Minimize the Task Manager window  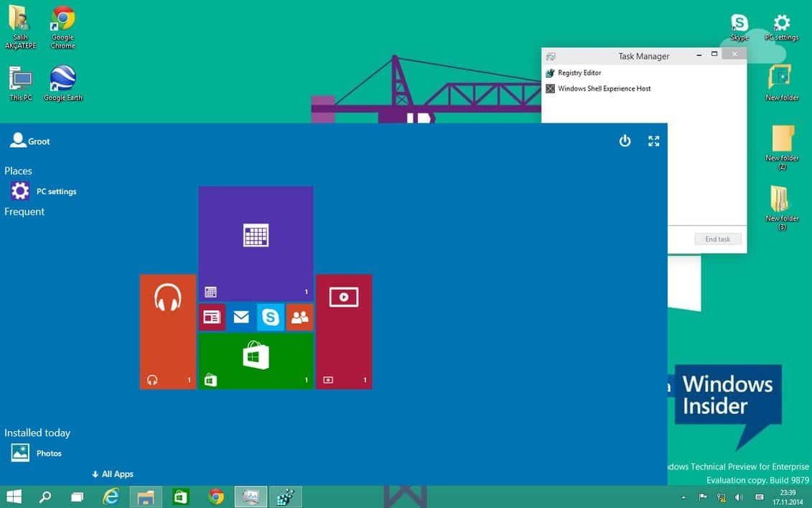[699, 55]
